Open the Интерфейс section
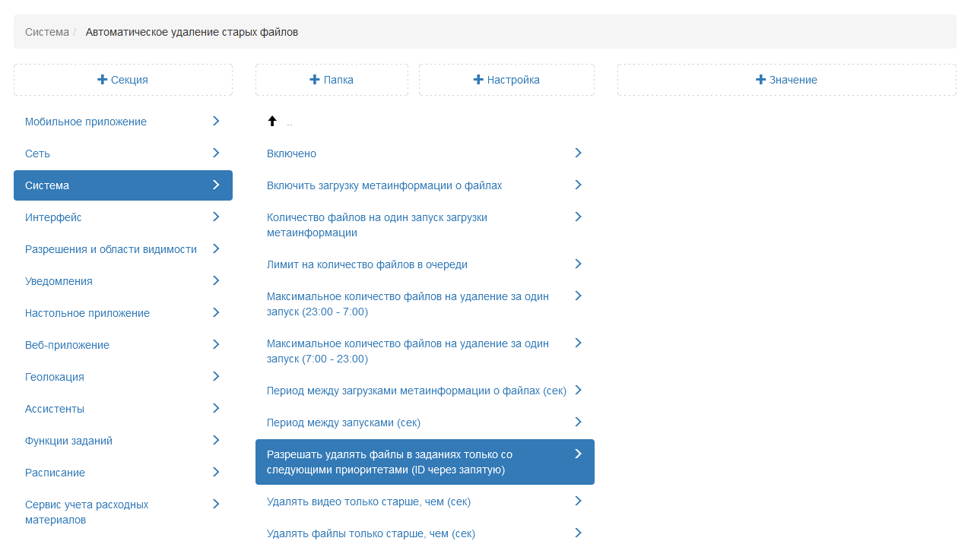971x560 pixels. point(53,217)
